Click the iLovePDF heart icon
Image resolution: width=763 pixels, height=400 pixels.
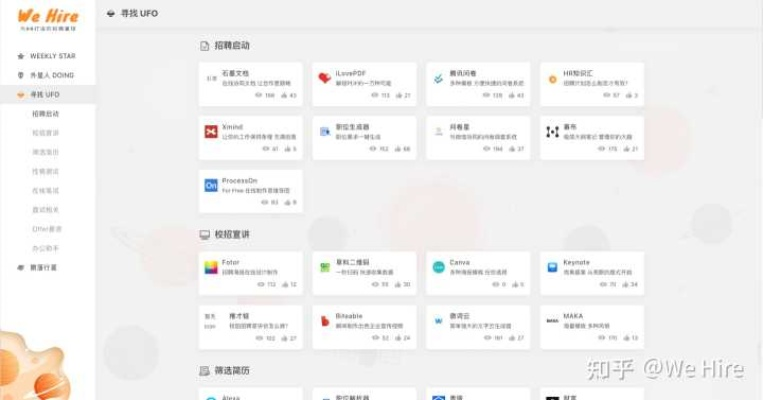point(325,78)
